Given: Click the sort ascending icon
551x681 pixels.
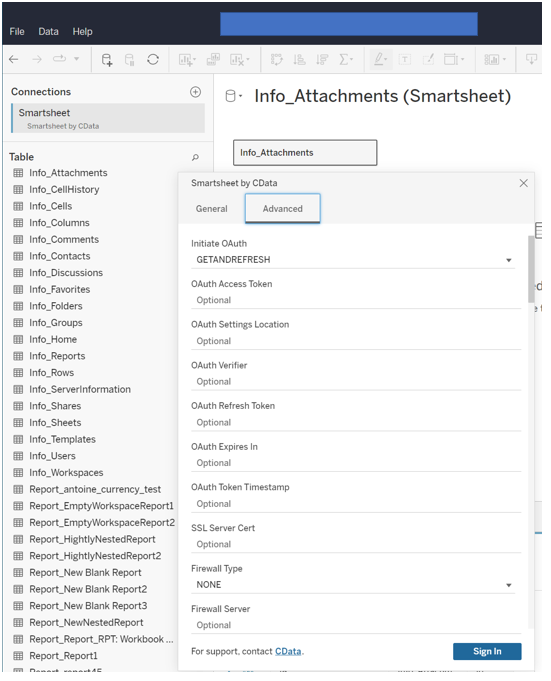Looking at the screenshot, I should click(x=299, y=59).
